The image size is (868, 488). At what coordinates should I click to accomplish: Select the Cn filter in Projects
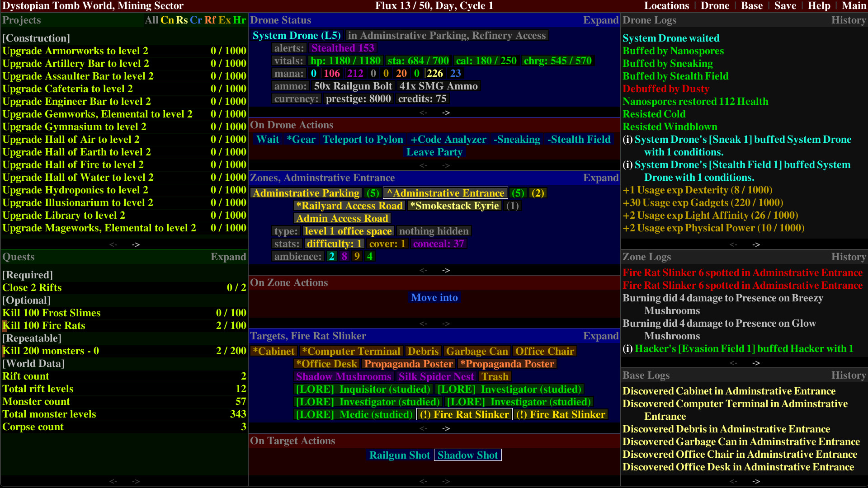point(167,20)
